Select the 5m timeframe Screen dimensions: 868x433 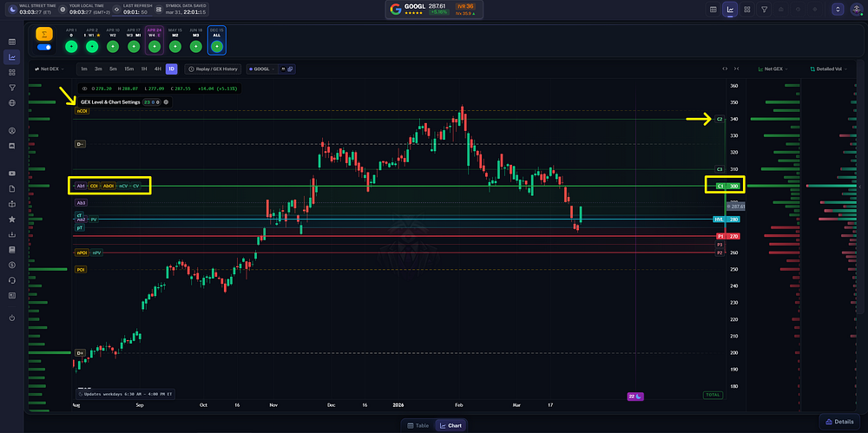coord(113,69)
